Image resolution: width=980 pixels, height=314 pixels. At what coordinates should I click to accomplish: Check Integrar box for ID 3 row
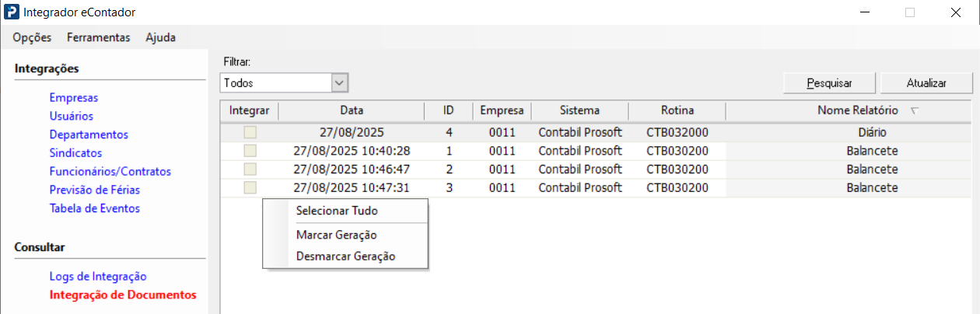point(250,187)
